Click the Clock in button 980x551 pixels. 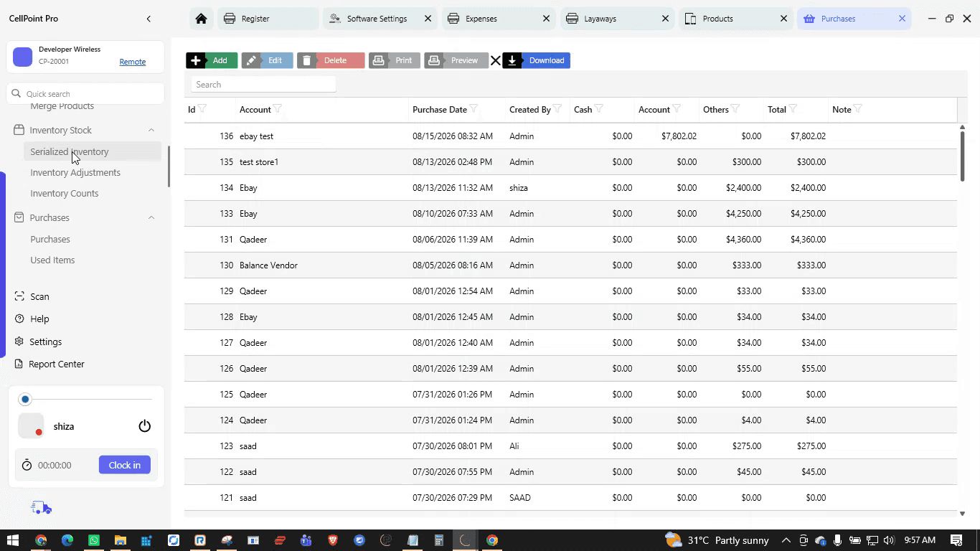125,465
